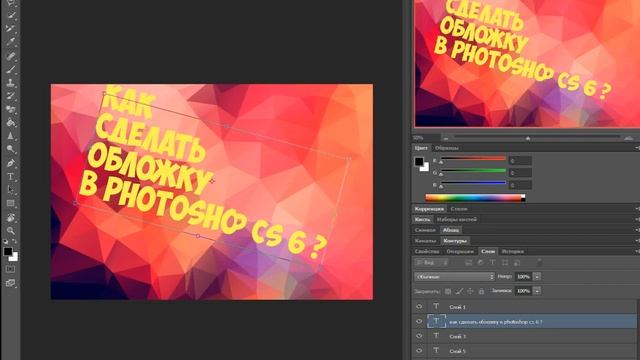Pick a color from the spectrum ramp
This screenshot has height=360, width=640.
[475, 198]
